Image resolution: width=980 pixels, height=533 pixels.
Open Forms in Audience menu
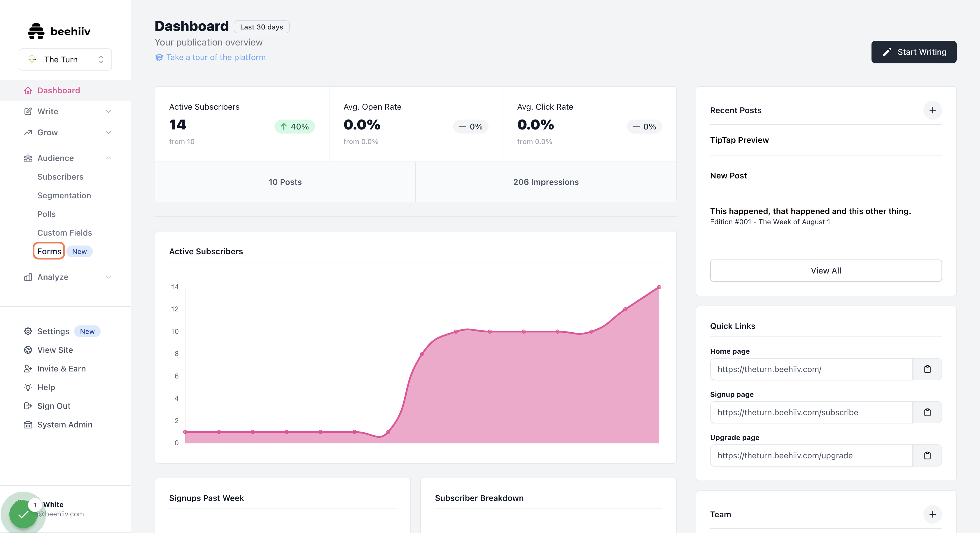point(49,251)
